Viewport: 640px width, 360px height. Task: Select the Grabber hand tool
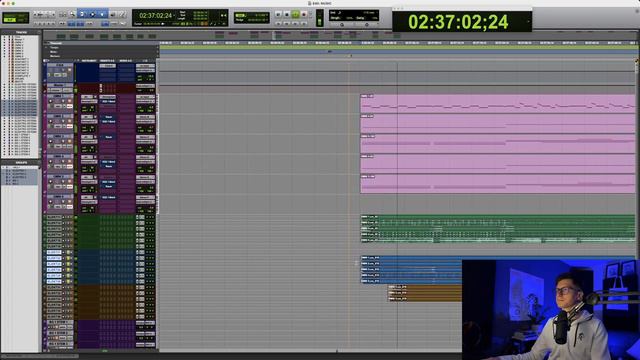(x=102, y=14)
